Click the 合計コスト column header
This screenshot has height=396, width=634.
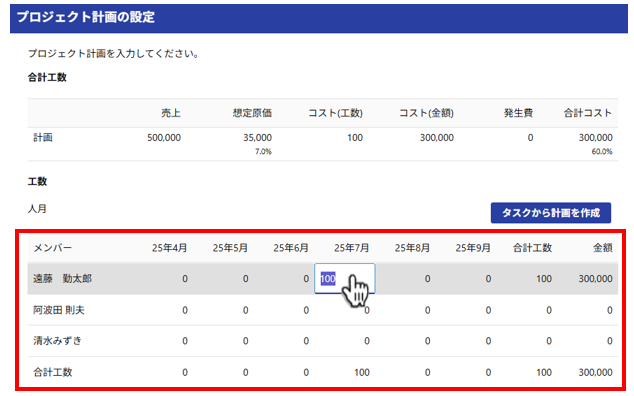(588, 113)
